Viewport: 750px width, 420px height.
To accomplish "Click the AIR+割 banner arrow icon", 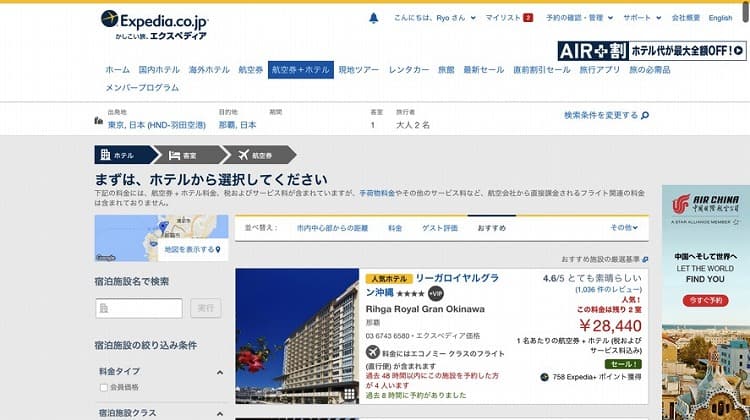I will click(738, 50).
